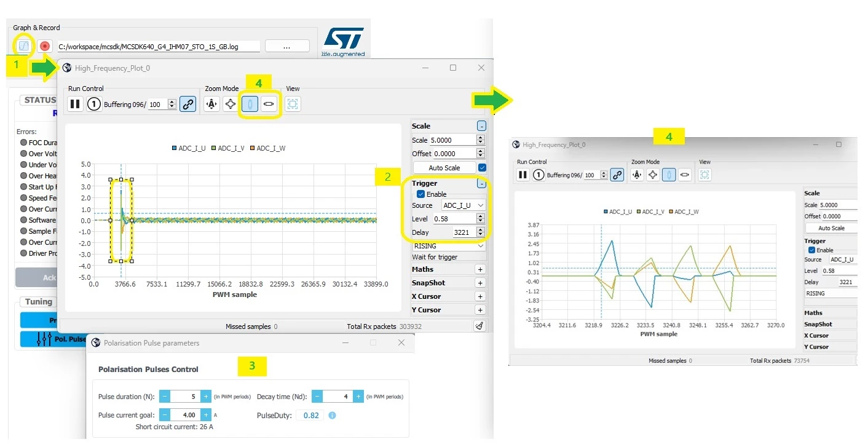The image size is (868, 447).
Task: Disable the trigger Enable checkbox in the left plot window
Action: coord(421,194)
